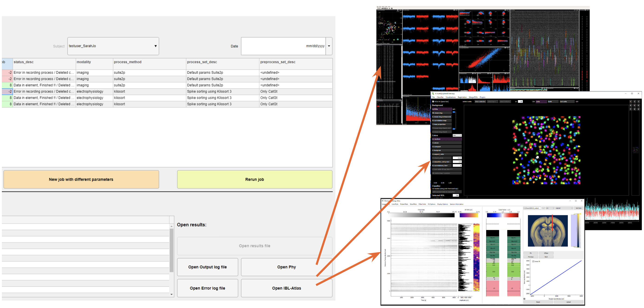Open the Fit Options menu in Atlas
Image resolution: width=644 pixels, height=308 pixels.
[x=432, y=204]
